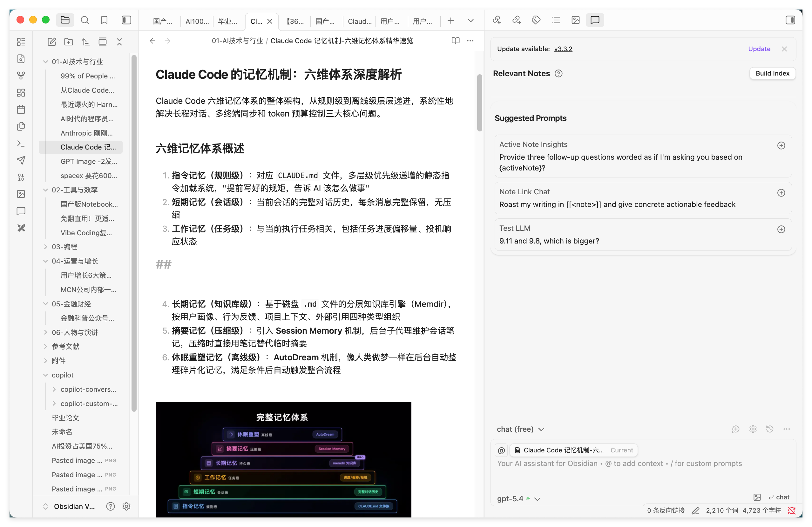Open Copilot chat settings gear
Viewport: 812px width, 527px height.
753,429
